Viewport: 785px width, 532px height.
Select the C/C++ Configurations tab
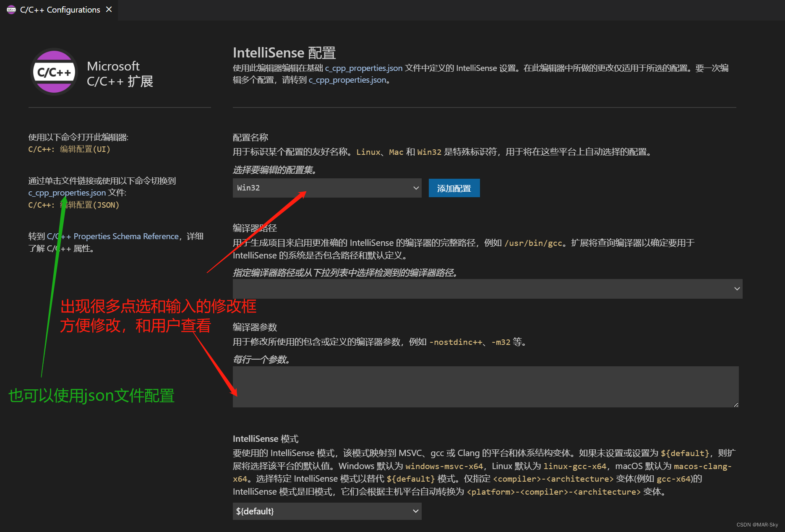(x=59, y=10)
